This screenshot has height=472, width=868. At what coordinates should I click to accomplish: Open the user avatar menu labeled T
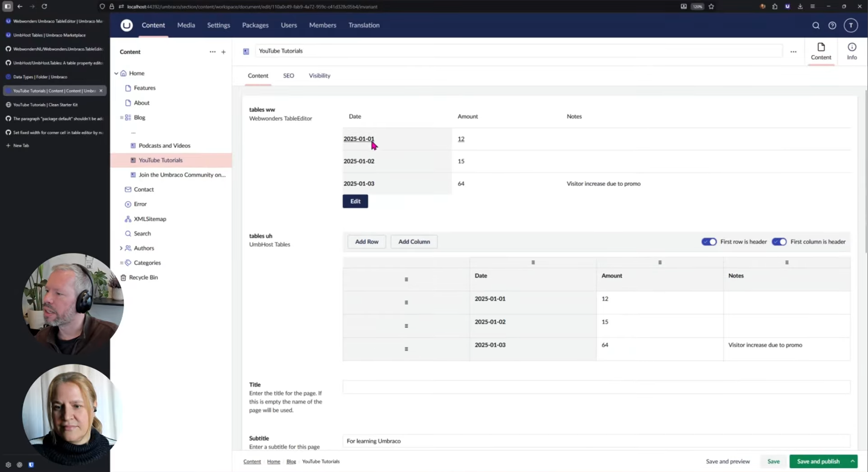(x=851, y=26)
